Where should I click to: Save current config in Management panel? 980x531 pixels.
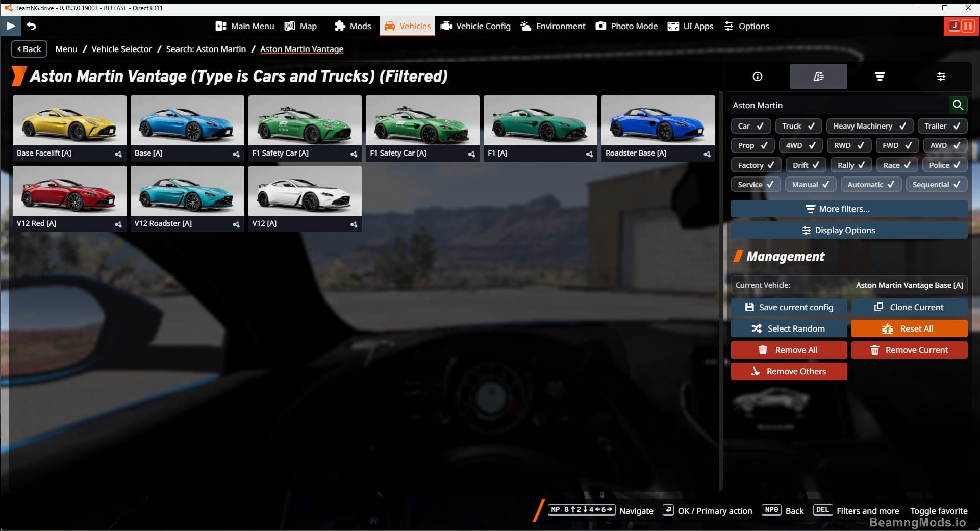pos(789,307)
